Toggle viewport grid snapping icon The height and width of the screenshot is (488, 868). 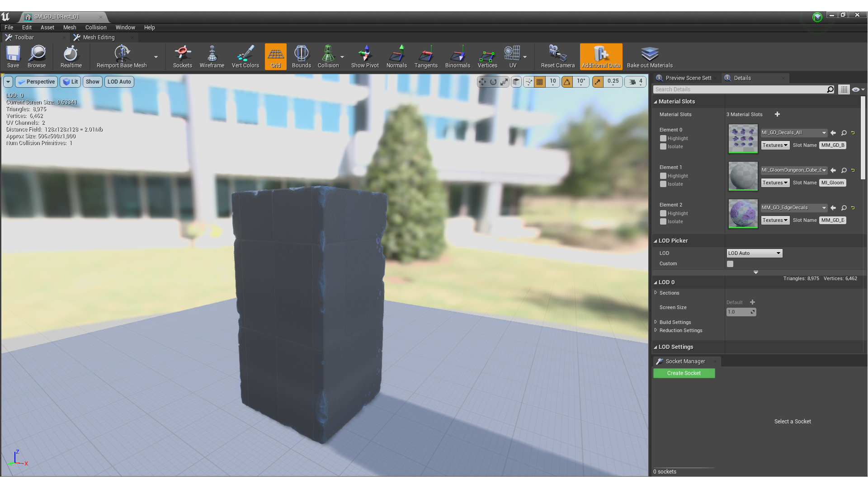click(x=539, y=82)
